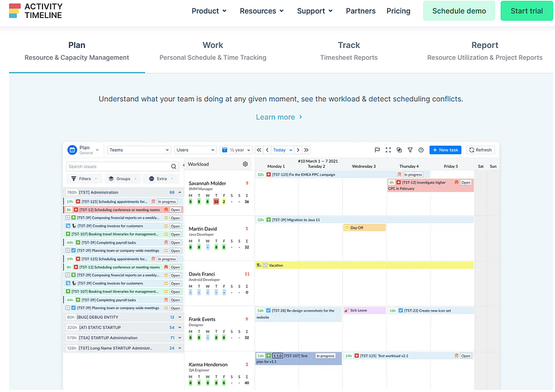The height and width of the screenshot is (392, 555).
Task: Open the Groups dropdown
Action: point(123,178)
